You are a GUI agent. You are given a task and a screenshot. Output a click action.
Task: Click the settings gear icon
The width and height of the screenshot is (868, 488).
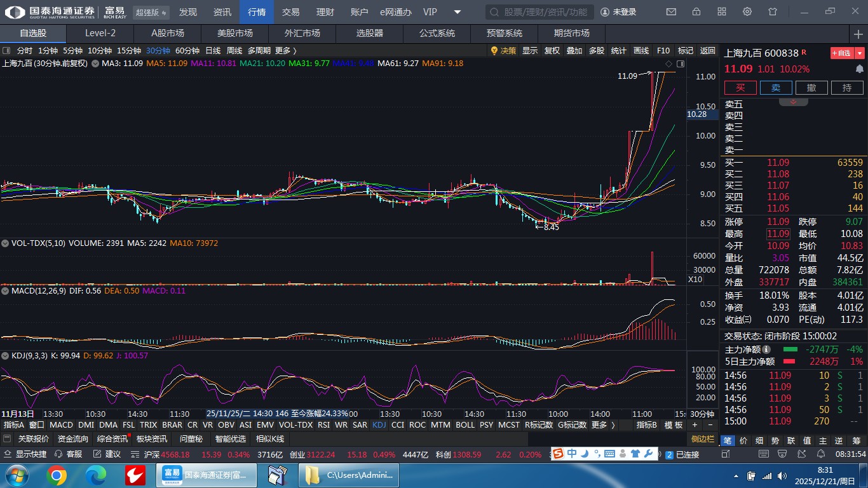coord(747,12)
